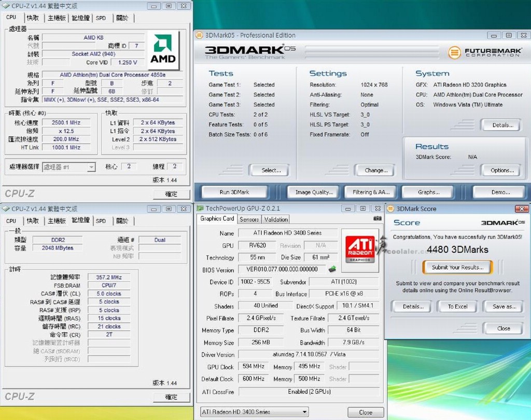Click the memory frequency value 357.2 MHz
This screenshot has width=531, height=420.
click(109, 277)
